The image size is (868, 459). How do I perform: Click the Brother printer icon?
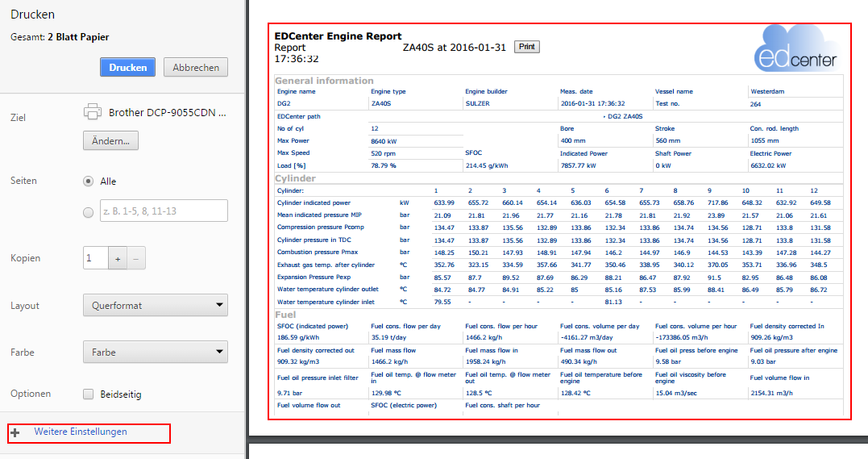(x=93, y=112)
